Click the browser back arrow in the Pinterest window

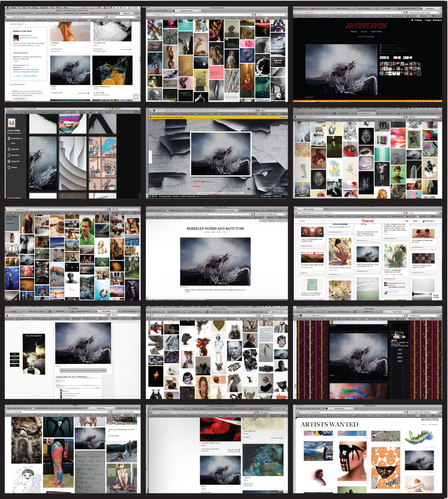tap(296, 213)
